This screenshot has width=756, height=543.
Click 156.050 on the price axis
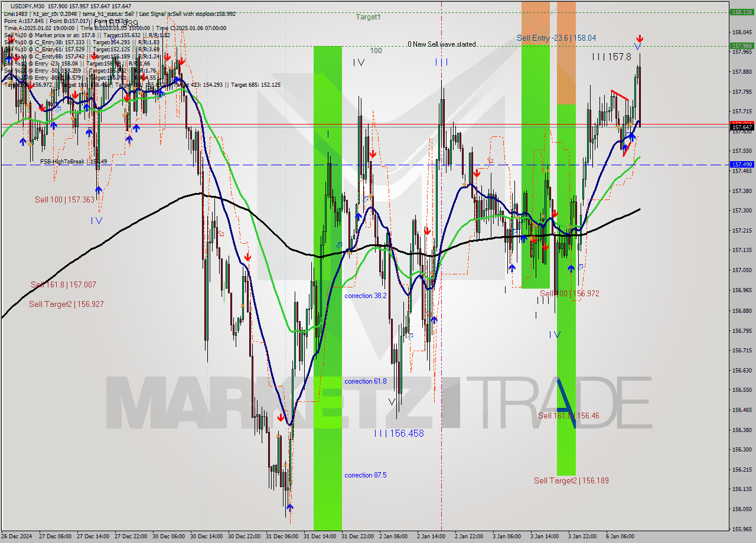[742, 509]
